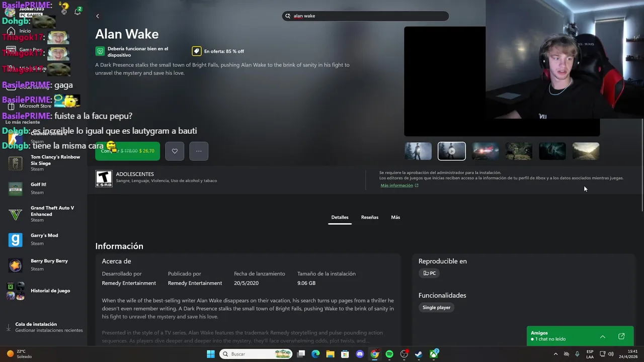Pop out the Amigos panel
Screen dimensions: 644x362
[x=621, y=336]
